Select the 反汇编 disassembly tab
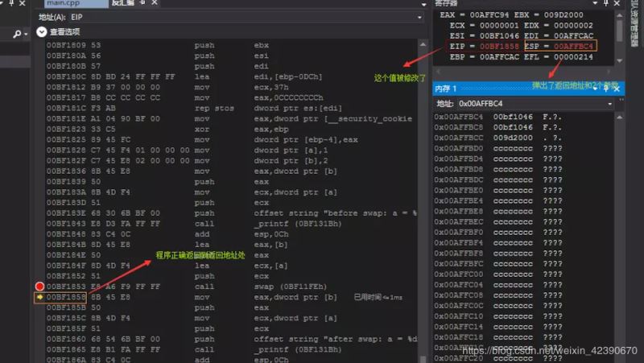 point(123,3)
